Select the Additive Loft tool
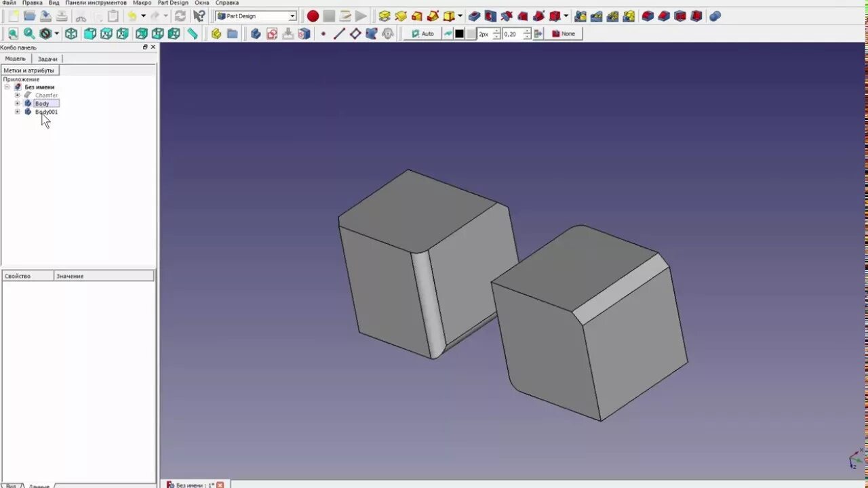The width and height of the screenshot is (868, 488). pos(417,16)
